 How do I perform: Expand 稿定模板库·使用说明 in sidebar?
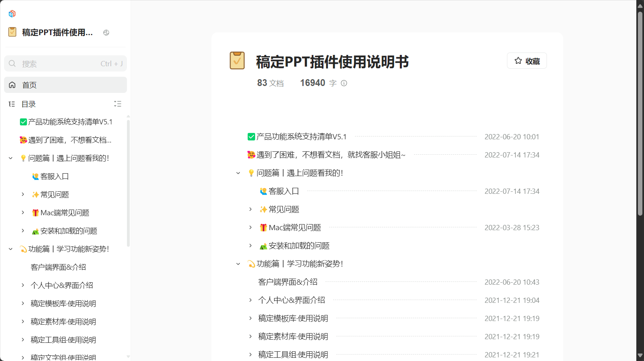pos(23,304)
